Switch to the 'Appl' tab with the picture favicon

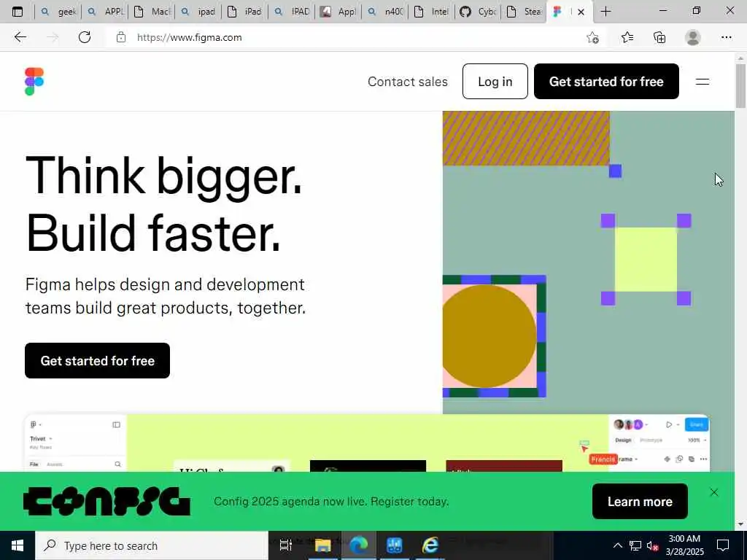[338, 12]
